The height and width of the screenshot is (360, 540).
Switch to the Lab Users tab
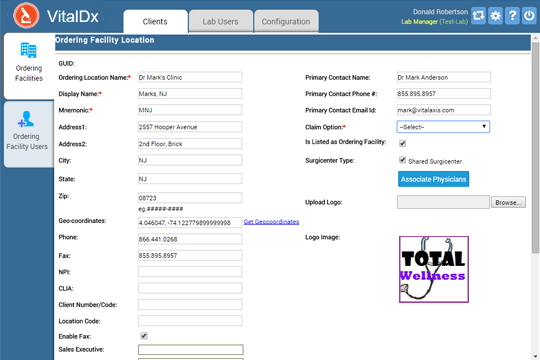(220, 21)
